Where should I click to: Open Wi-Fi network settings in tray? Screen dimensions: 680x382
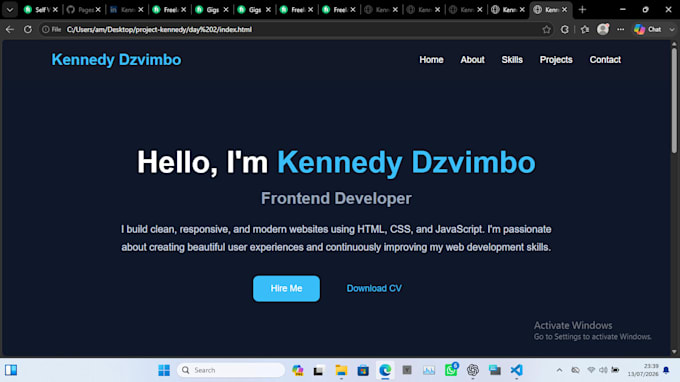591,370
